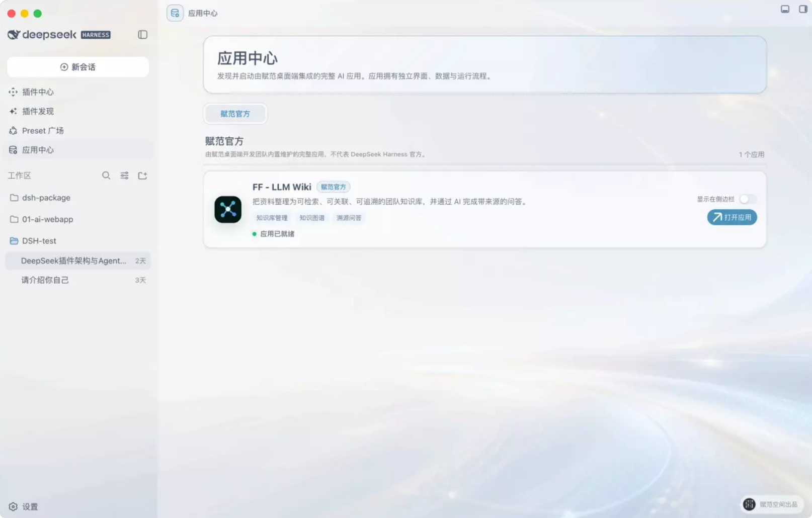Click the 溯源问答 tag
Screen dimensions: 812x518
[349, 218]
